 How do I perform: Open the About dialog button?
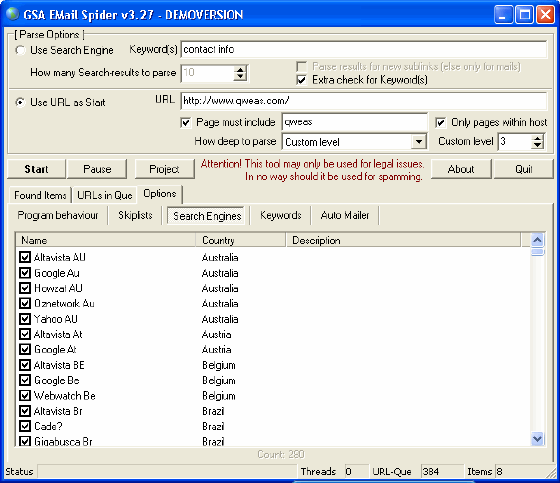[x=461, y=169]
